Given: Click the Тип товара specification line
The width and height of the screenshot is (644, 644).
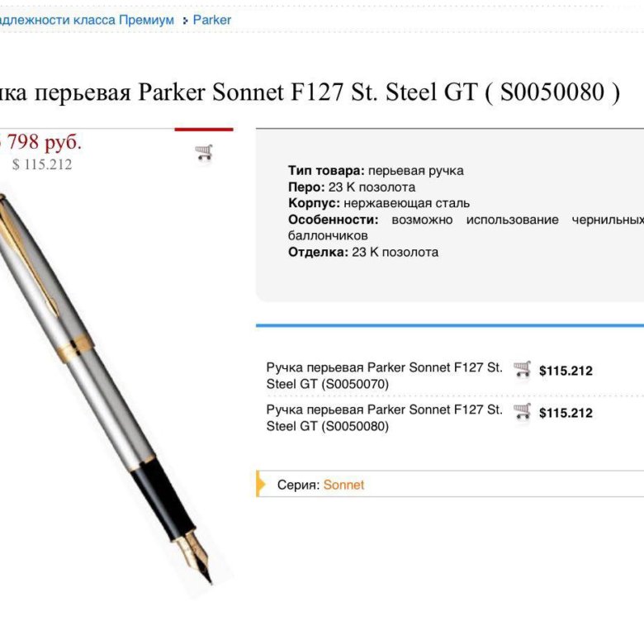Looking at the screenshot, I should click(x=376, y=171).
